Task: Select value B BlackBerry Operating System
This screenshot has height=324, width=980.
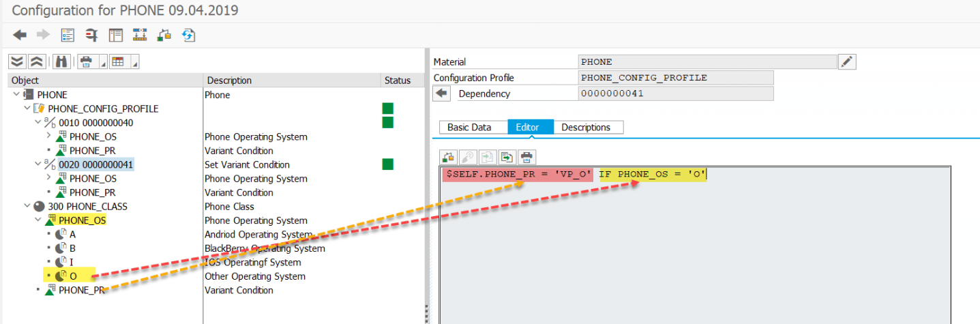Action: 72,248
